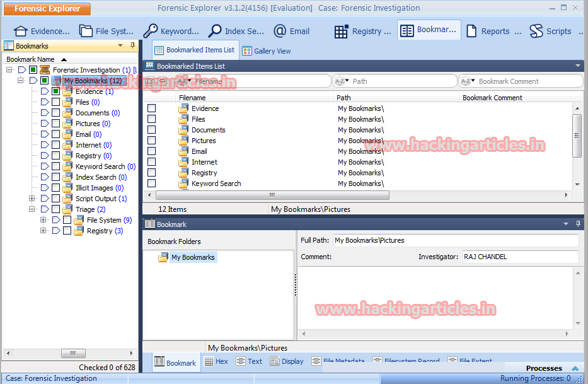The image size is (588, 384).
Task: Click the Illicit Images folder icon in tree
Action: 67,188
